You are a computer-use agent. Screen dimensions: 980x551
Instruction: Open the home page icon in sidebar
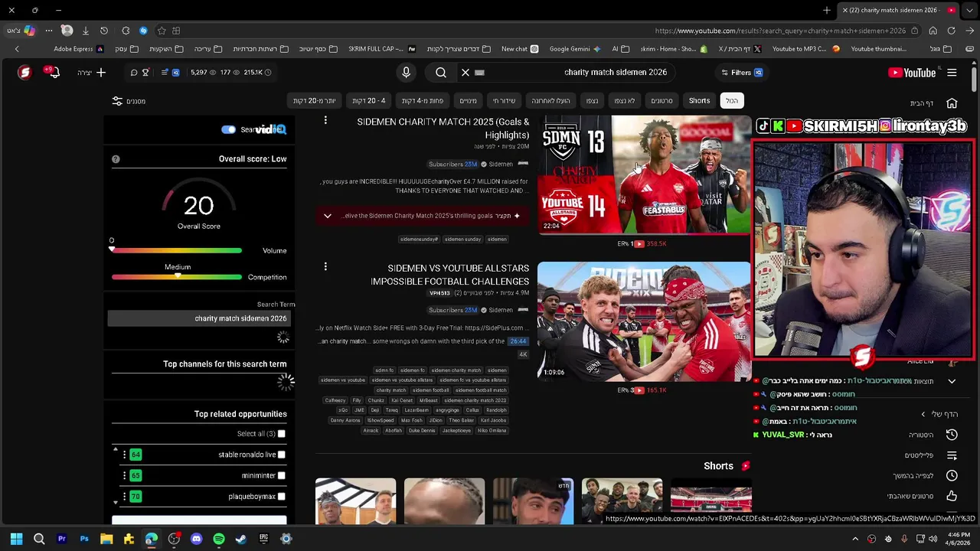click(952, 103)
